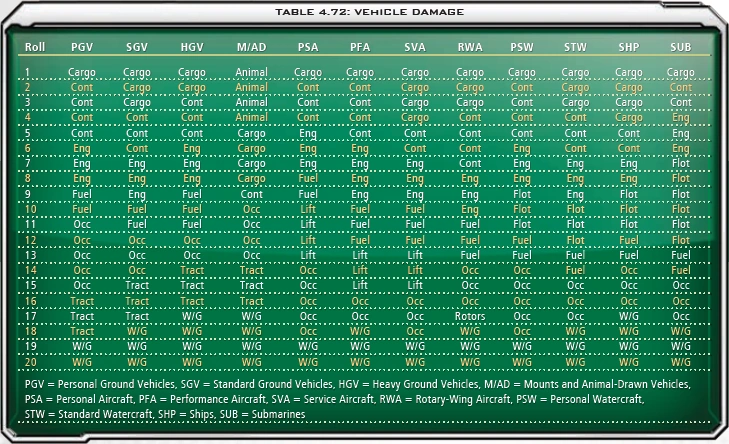Click roll number "3" in Roll column
The height and width of the screenshot is (444, 729).
27,102
